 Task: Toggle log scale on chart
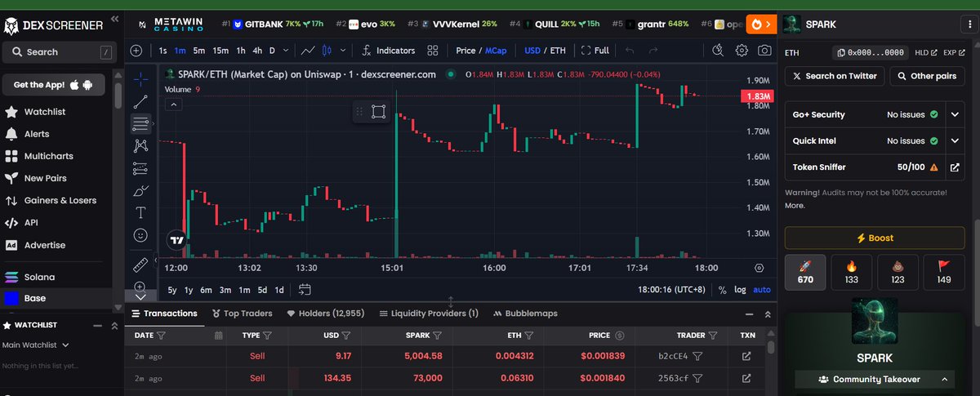point(740,289)
